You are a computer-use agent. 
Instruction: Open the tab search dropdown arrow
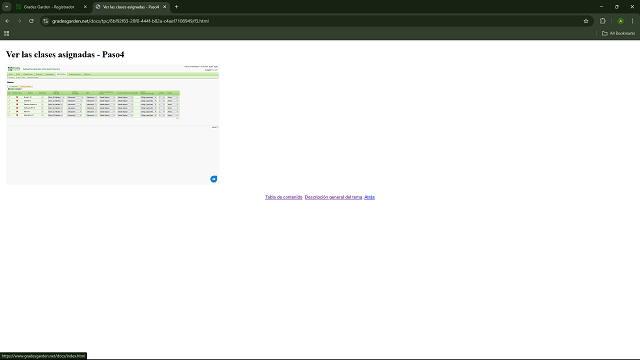point(7,7)
